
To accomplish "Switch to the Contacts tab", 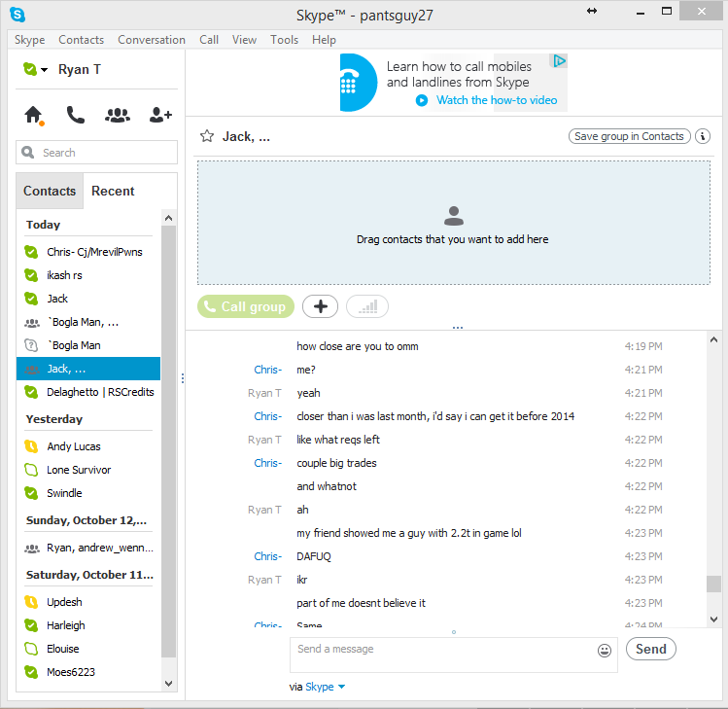I will coord(50,191).
